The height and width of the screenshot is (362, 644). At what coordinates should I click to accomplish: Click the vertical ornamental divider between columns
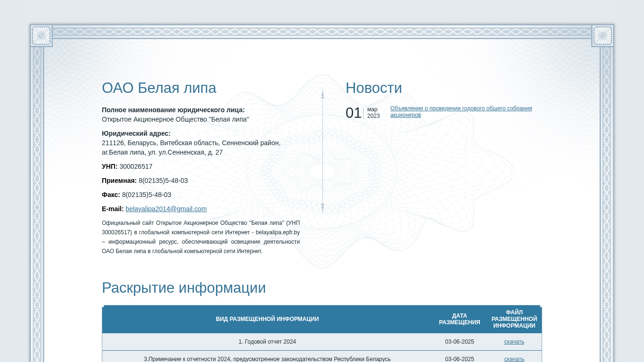pos(322,151)
